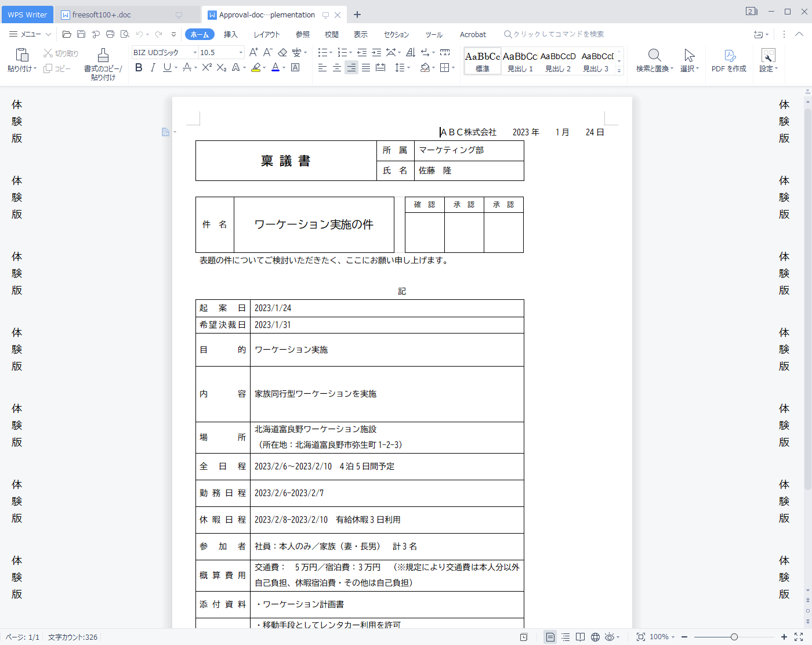Switch to web layout view in status bar
Image resolution: width=812 pixels, height=645 pixels.
595,637
